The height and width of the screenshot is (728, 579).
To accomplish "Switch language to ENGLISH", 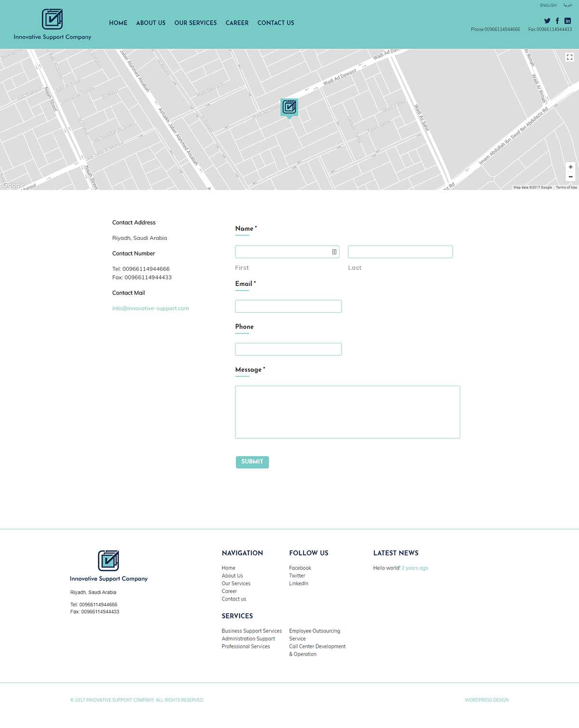I will 548,5.
